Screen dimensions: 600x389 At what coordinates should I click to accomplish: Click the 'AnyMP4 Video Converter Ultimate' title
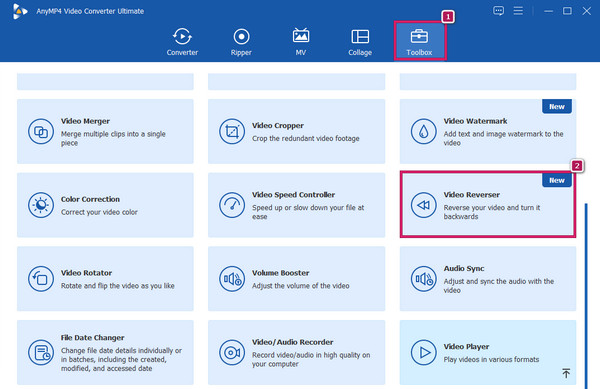point(90,11)
